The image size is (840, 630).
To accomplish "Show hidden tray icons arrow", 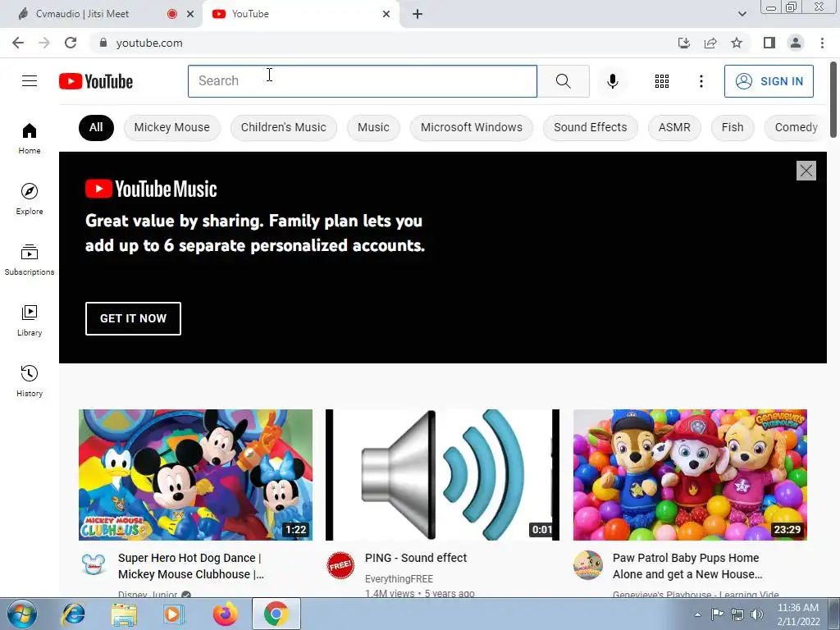I will coord(697,614).
